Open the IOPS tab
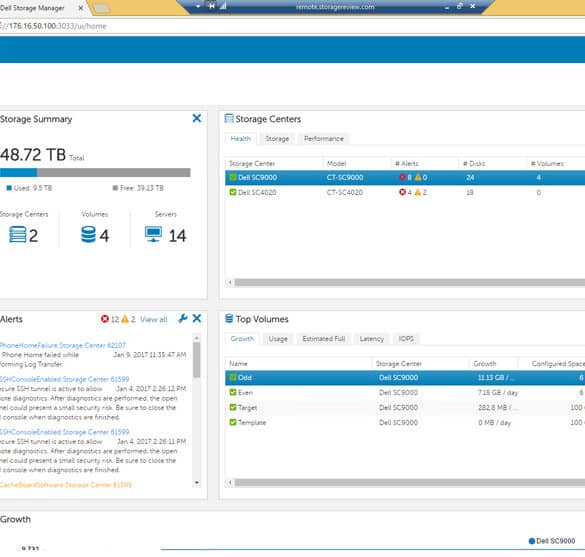The width and height of the screenshot is (585, 557). click(406, 339)
